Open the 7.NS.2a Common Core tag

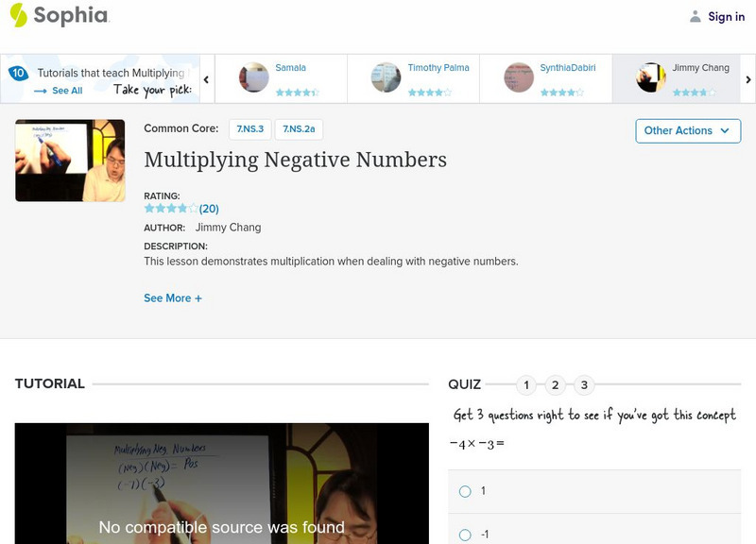299,129
